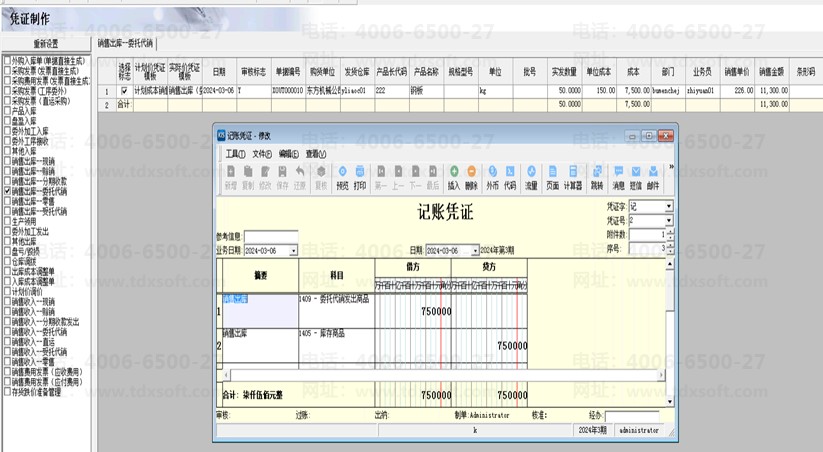The width and height of the screenshot is (823, 452).
Task: Click the 重新设置 button
Action: (46, 44)
